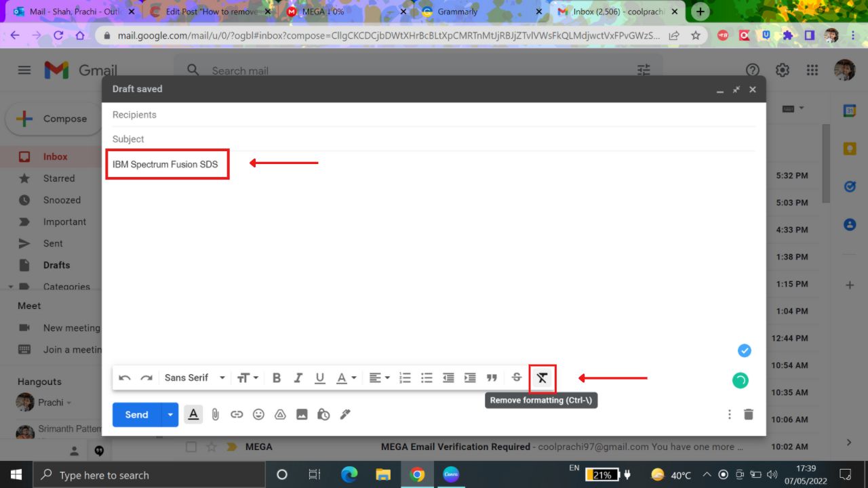Click the Send button
The height and width of the screenshot is (488, 868).
coord(136,415)
